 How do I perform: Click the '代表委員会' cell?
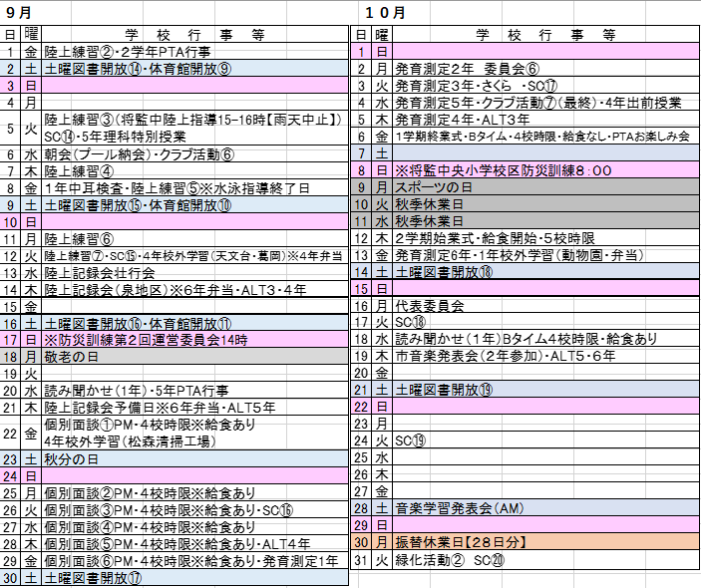545,306
